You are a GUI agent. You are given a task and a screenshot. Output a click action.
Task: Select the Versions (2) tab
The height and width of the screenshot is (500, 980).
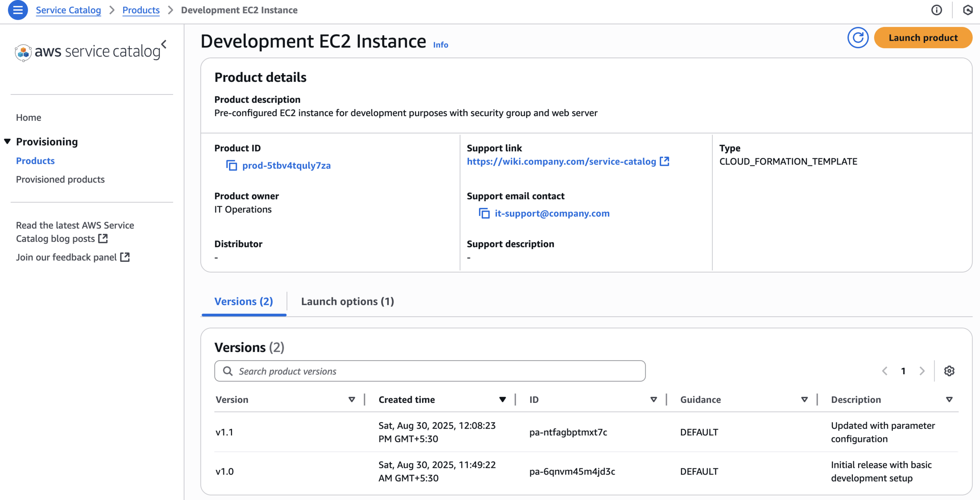243,301
